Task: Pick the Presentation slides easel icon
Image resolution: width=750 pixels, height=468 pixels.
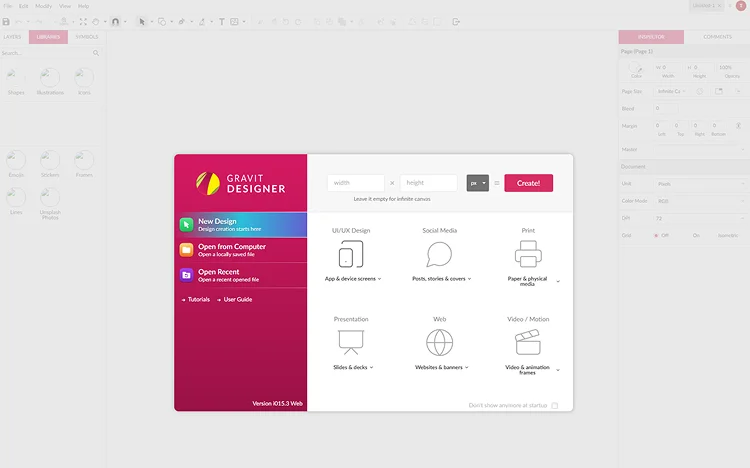Action: pos(351,342)
